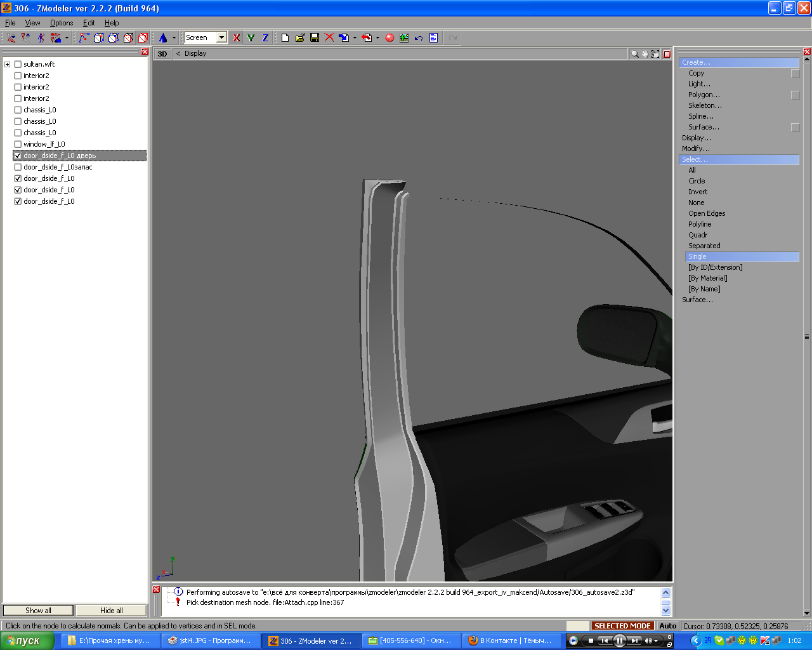The height and width of the screenshot is (650, 812).
Task: Save the scene with the floppy disk icon
Action: pyautogui.click(x=315, y=38)
